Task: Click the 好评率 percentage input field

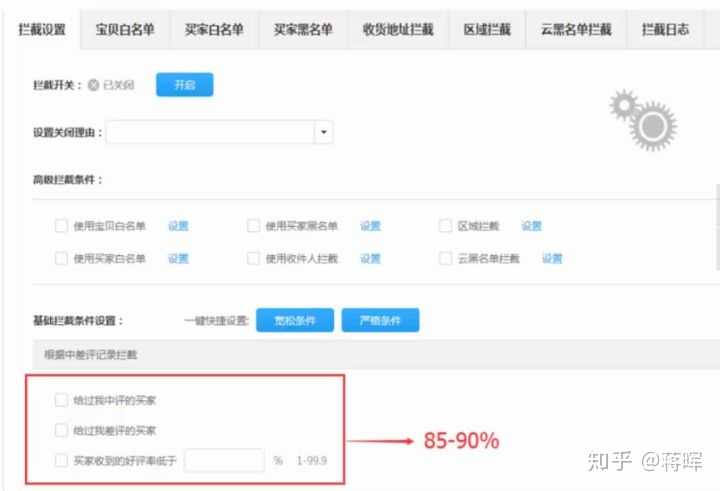Action: coord(225,460)
